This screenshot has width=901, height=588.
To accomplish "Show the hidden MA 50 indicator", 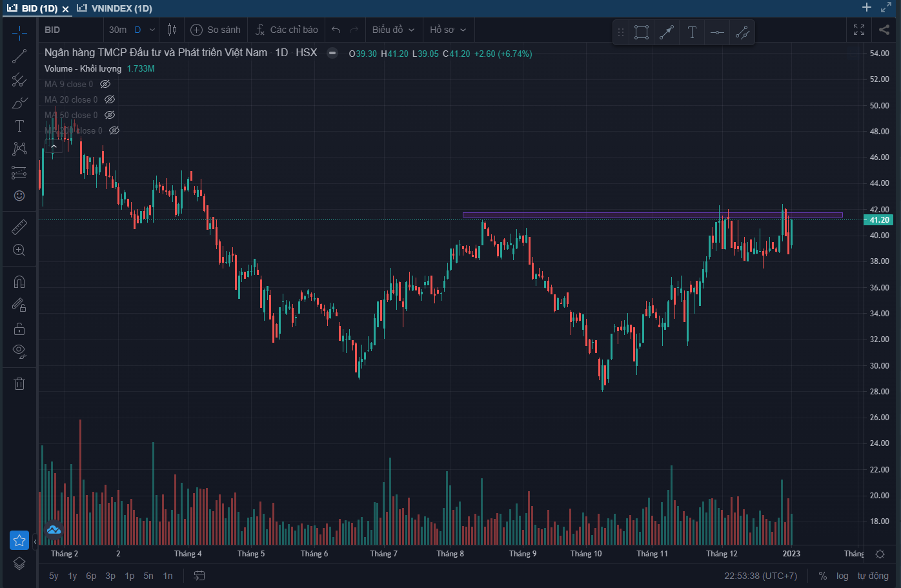I will tap(110, 115).
